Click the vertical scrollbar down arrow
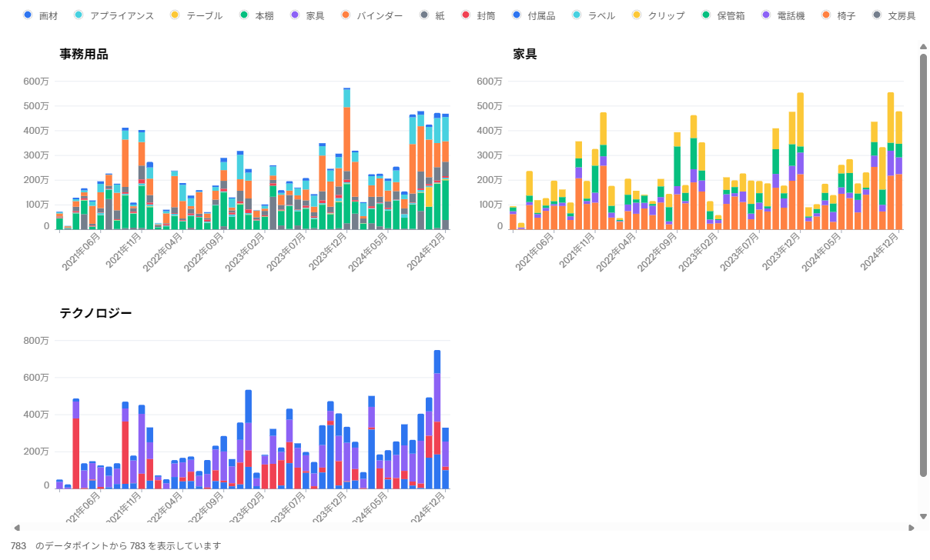Image resolution: width=930 pixels, height=560 pixels. [923, 517]
